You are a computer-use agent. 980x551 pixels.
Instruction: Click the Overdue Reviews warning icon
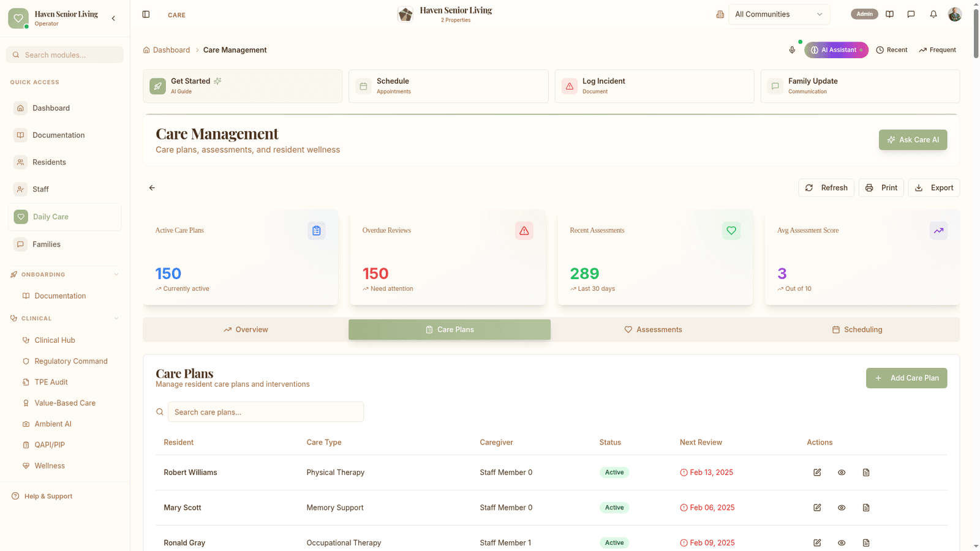[x=524, y=231]
